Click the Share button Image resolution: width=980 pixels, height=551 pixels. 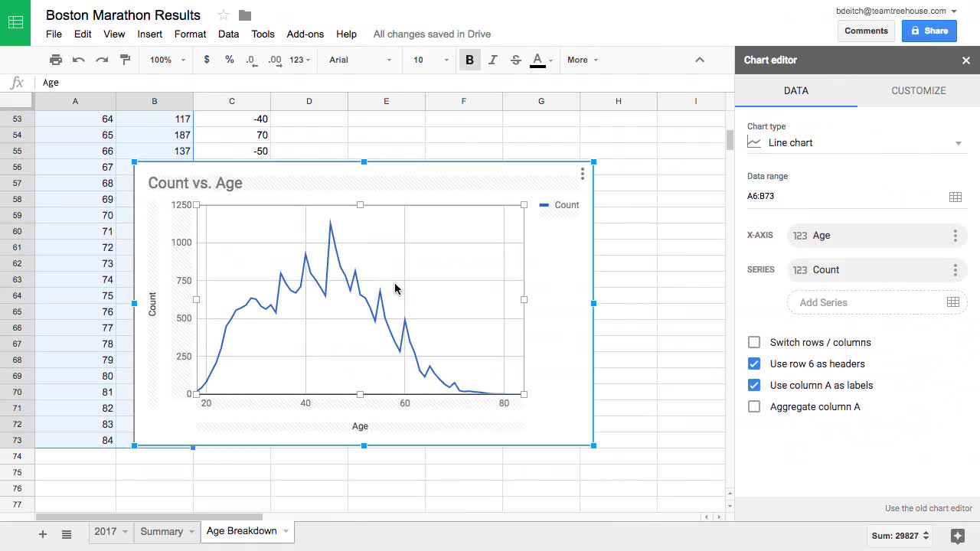click(x=929, y=31)
